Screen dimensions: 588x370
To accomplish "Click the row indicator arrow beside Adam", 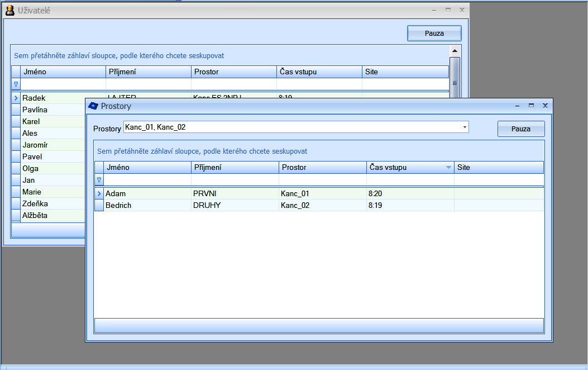I will pos(99,193).
